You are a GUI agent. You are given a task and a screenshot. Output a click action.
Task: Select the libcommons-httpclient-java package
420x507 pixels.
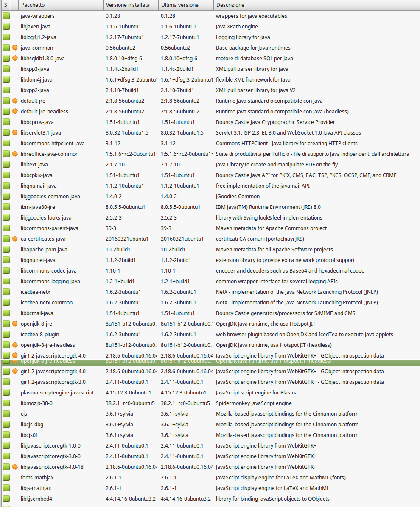click(53, 143)
